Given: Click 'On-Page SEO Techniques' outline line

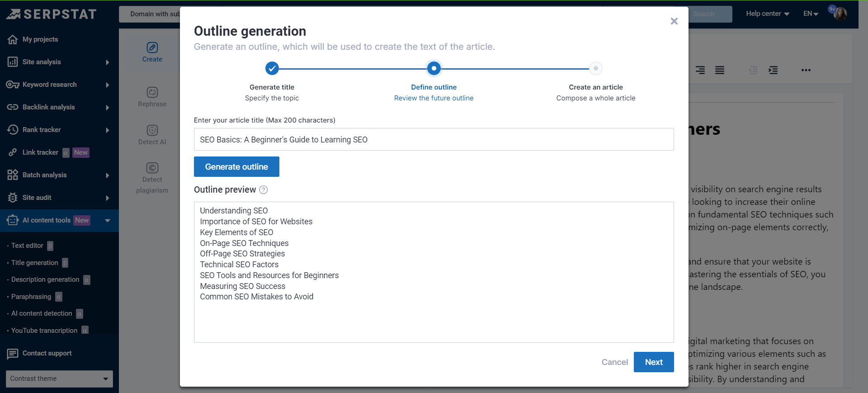Looking at the screenshot, I should 244,243.
